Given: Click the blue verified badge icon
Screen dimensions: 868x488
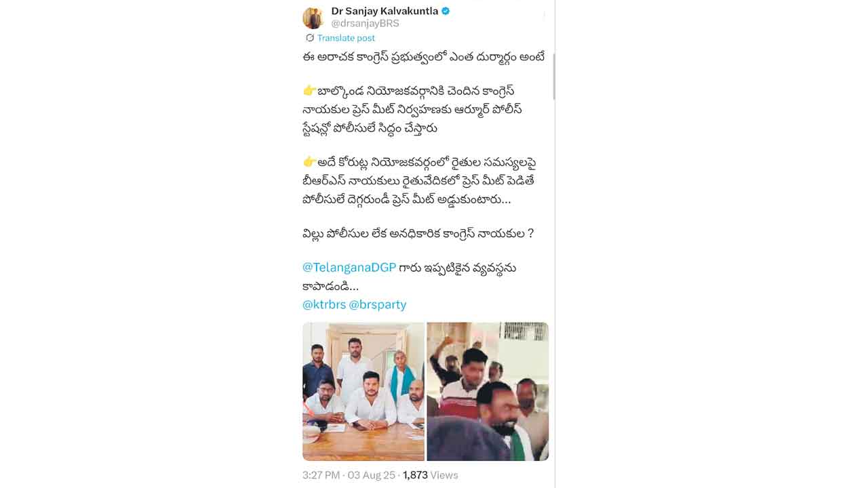Looking at the screenshot, I should point(446,11).
